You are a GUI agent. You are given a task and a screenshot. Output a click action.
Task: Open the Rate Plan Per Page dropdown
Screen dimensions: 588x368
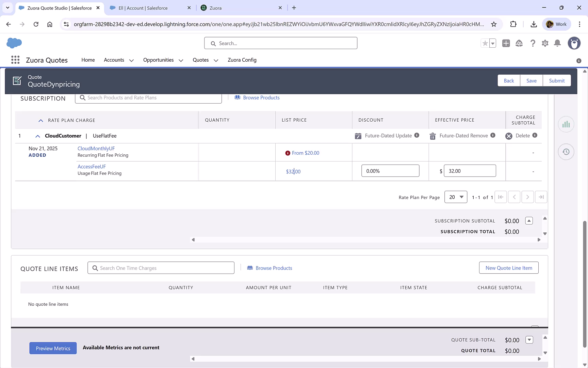(x=456, y=197)
